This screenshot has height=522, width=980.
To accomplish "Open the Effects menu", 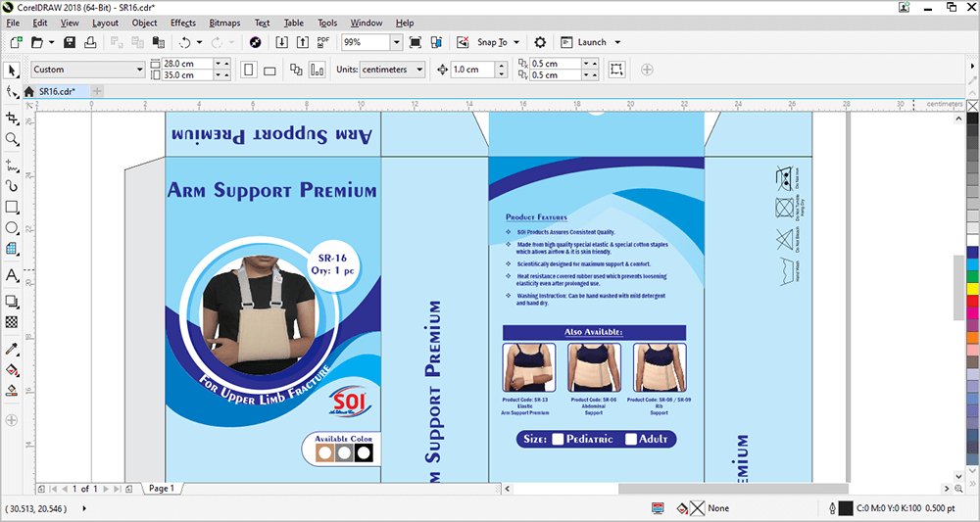I will coord(183,24).
